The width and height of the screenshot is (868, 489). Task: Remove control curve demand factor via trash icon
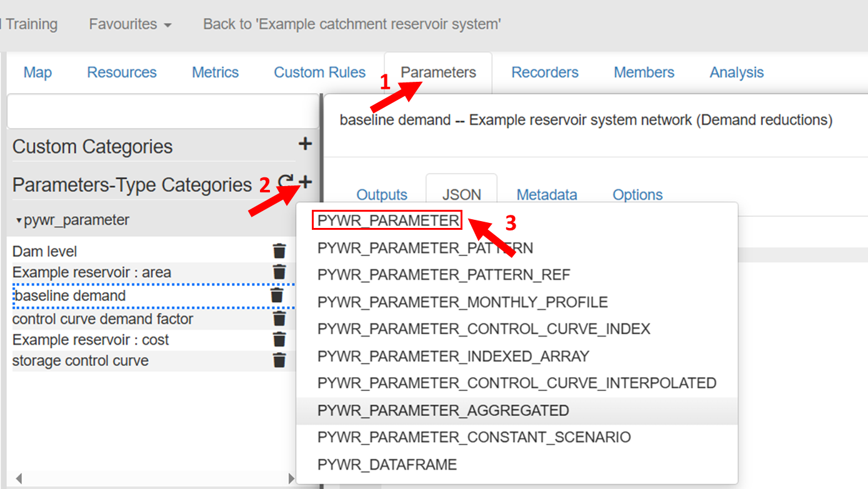[279, 319]
